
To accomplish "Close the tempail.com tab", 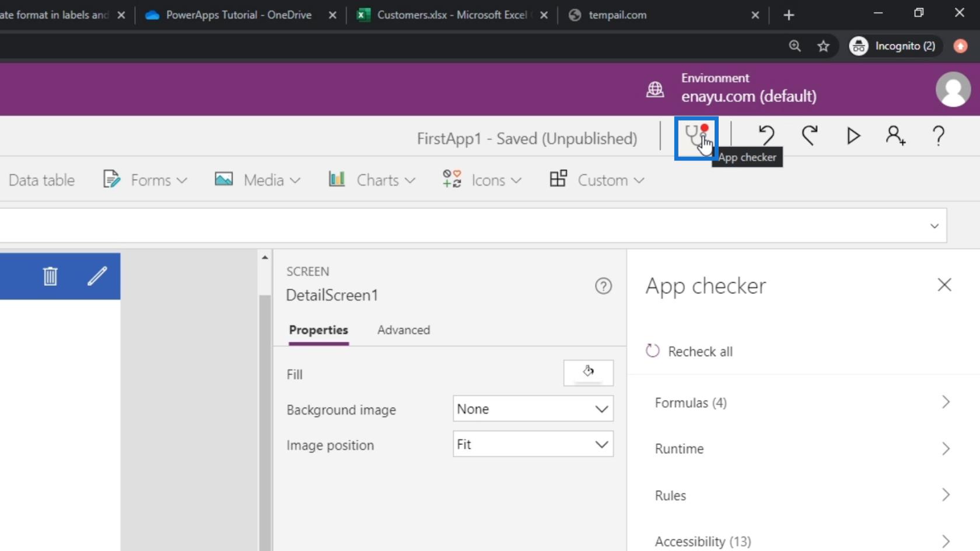I will coord(755,15).
